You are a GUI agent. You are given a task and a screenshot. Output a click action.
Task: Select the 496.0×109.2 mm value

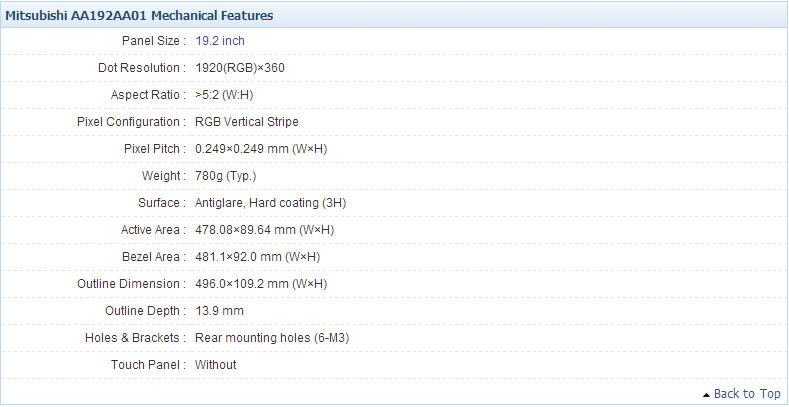point(261,284)
